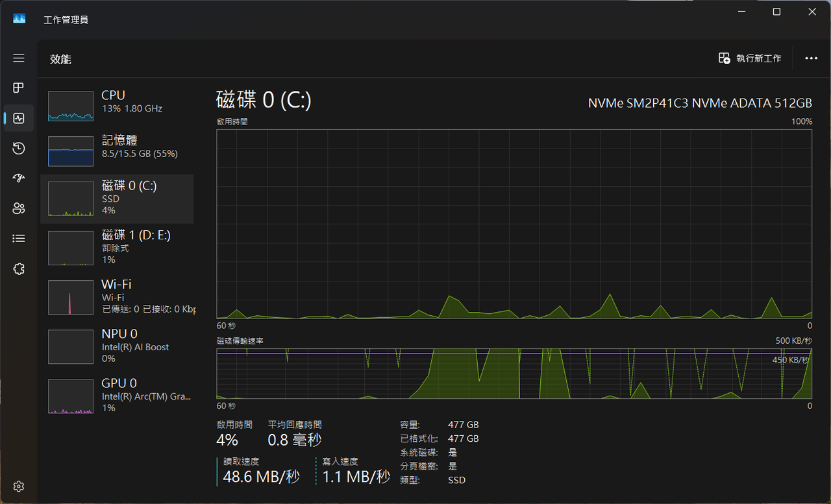Select the NPU 0 performance entry
The image size is (831, 504).
[117, 347]
